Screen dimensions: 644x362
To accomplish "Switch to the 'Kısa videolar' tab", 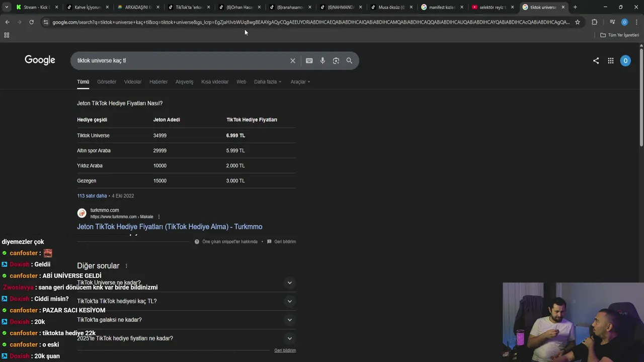I will [215, 81].
